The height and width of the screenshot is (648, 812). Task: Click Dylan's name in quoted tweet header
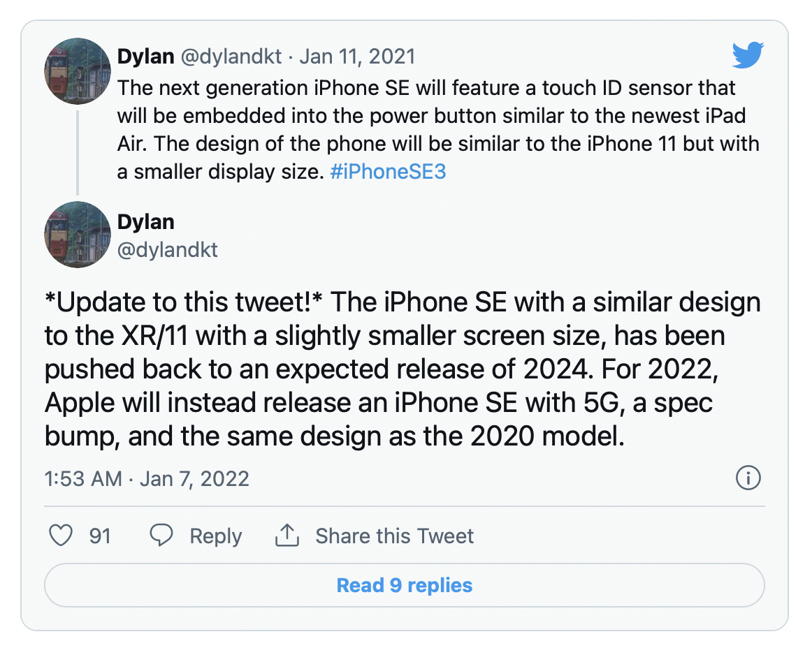[145, 57]
